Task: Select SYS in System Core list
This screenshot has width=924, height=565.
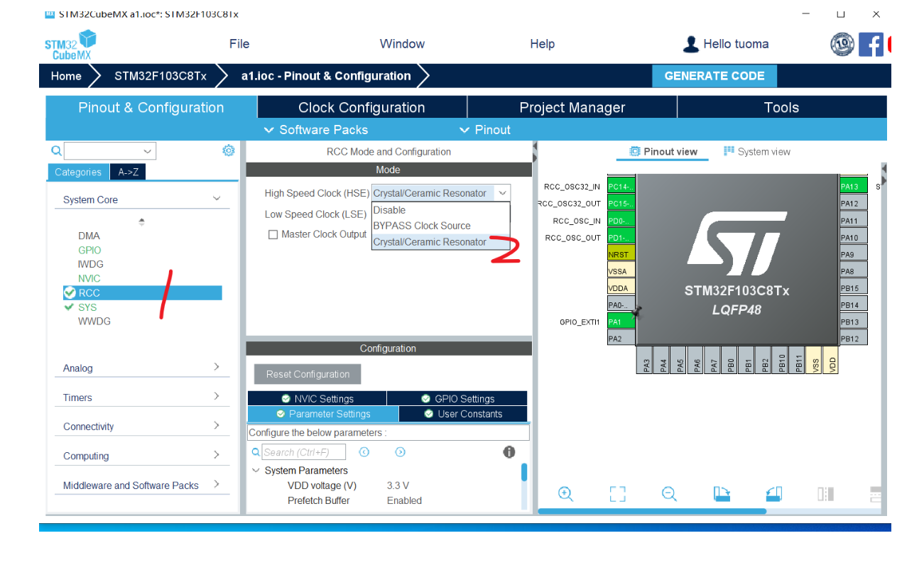Action: click(87, 307)
